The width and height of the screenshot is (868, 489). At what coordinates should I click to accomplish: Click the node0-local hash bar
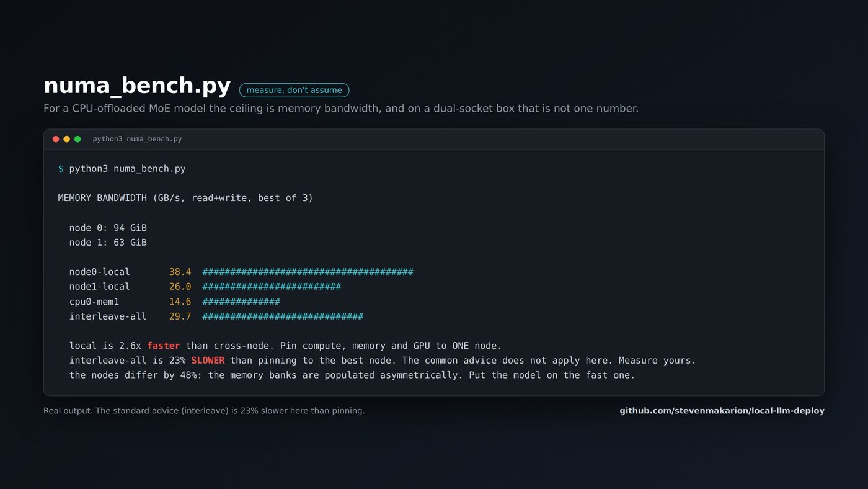pos(308,272)
